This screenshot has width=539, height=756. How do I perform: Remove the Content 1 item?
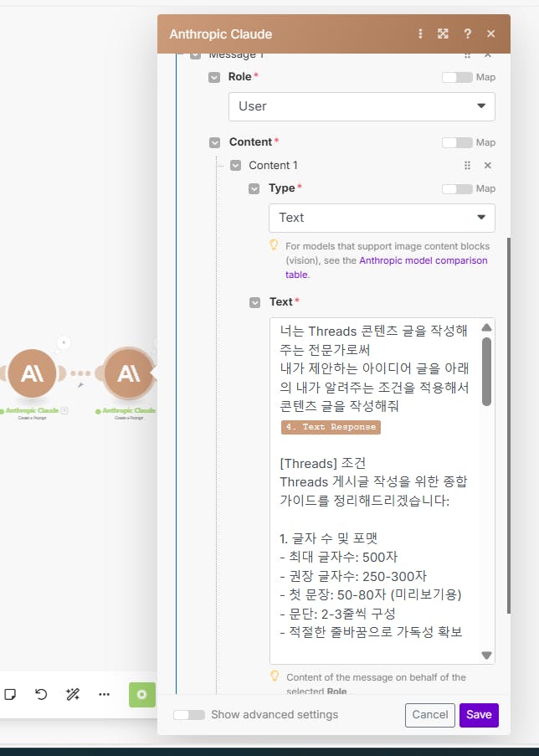[x=488, y=166]
